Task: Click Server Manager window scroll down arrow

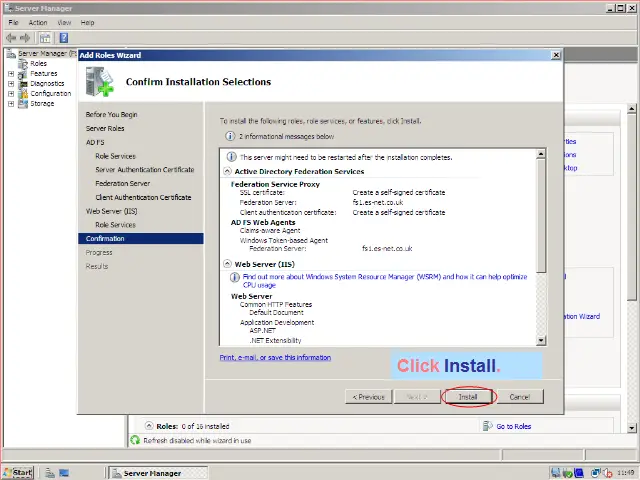Action: tap(631, 428)
